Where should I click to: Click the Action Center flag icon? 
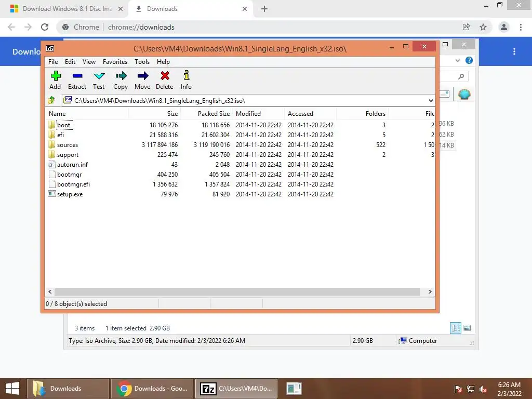(x=458, y=389)
